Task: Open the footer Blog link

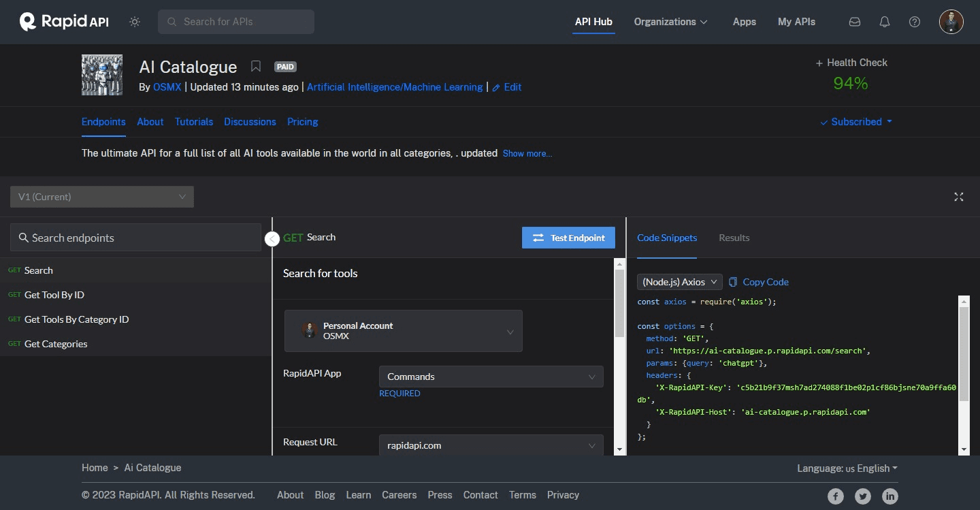Action: [x=325, y=495]
